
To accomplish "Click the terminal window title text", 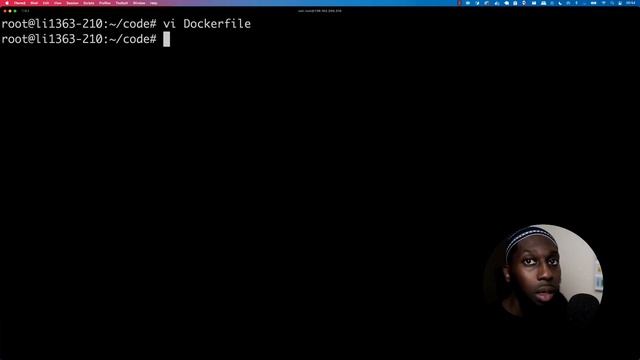I will coord(320,11).
